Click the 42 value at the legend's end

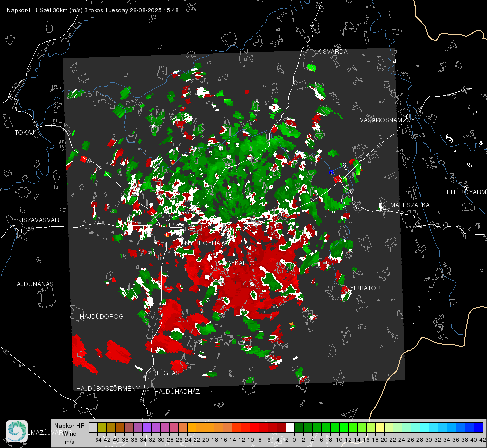point(482,440)
